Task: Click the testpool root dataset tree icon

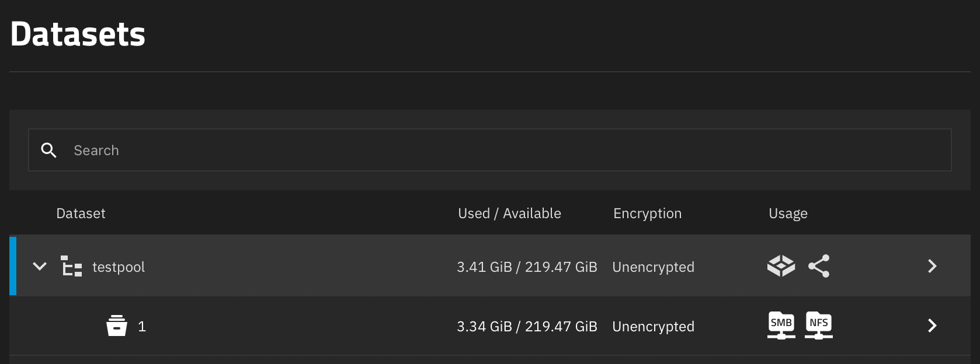Action: pyautogui.click(x=71, y=267)
